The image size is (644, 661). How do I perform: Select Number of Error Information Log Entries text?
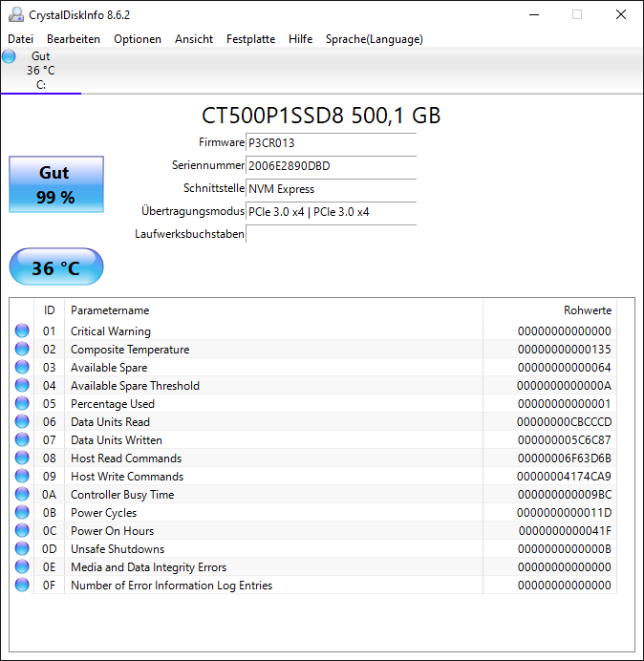point(172,586)
